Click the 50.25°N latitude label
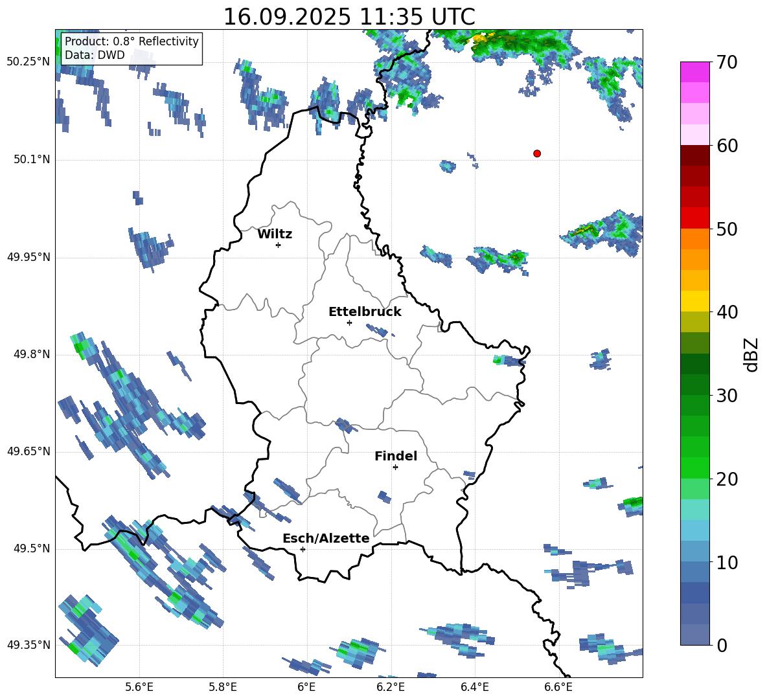The width and height of the screenshot is (767, 700). point(29,63)
